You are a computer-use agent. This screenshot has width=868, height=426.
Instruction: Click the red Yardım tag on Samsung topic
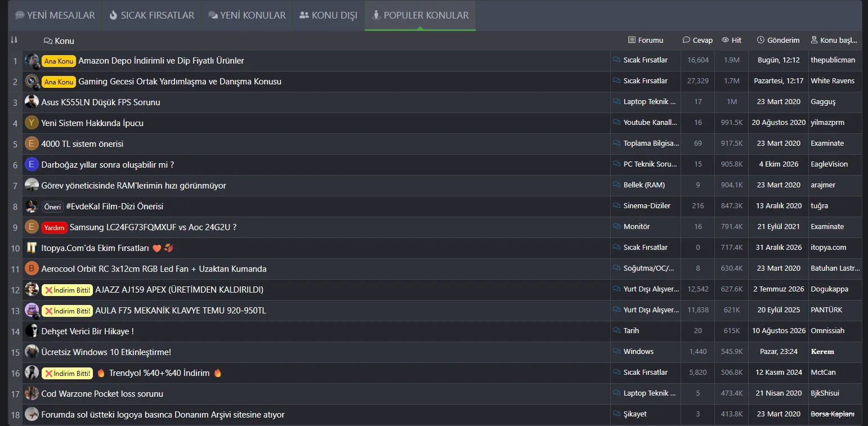pyautogui.click(x=55, y=227)
